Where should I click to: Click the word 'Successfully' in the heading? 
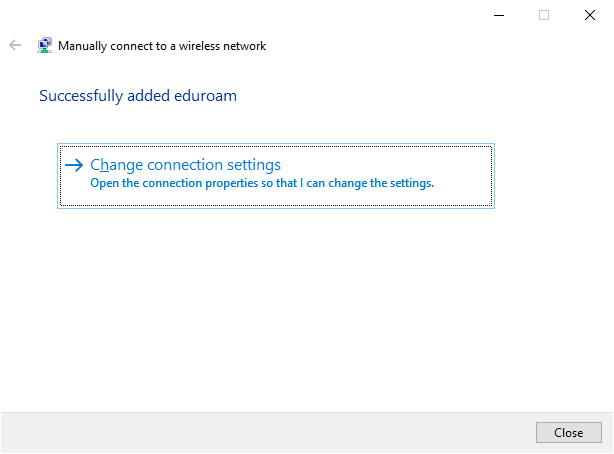click(x=79, y=96)
